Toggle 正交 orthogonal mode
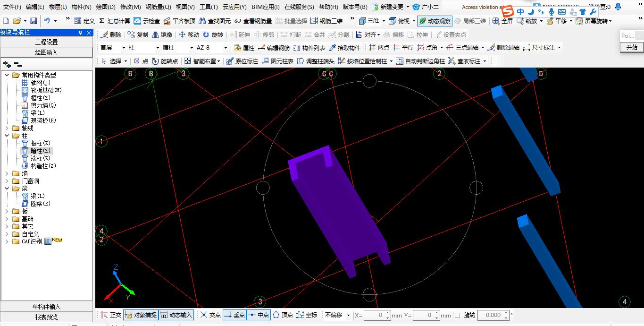This screenshot has width=644, height=326. point(110,315)
